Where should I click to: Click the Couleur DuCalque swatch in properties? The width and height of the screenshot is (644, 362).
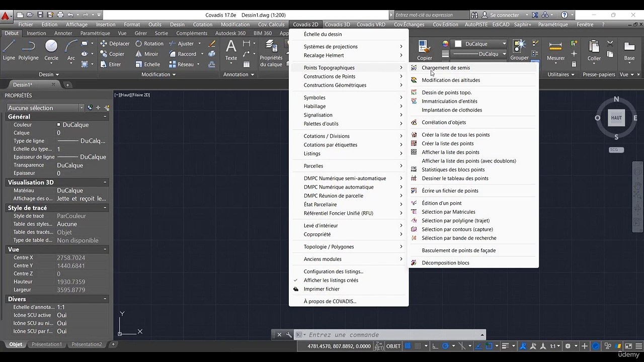pyautogui.click(x=59, y=125)
